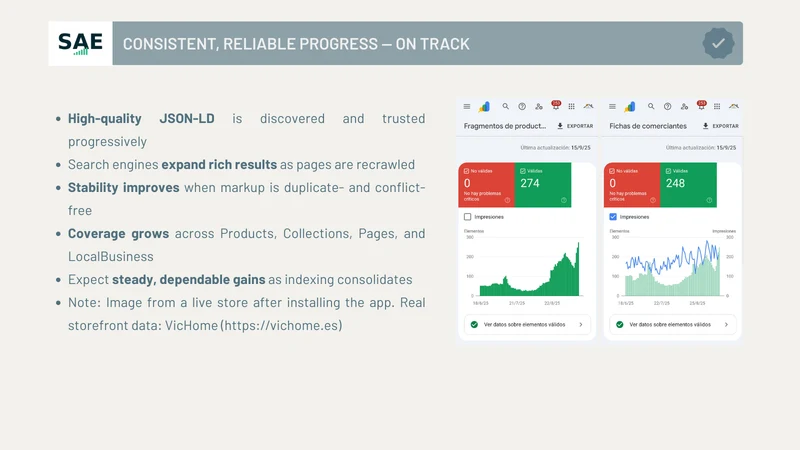Click Search Console logo in Fragmentos panel

tap(484, 107)
